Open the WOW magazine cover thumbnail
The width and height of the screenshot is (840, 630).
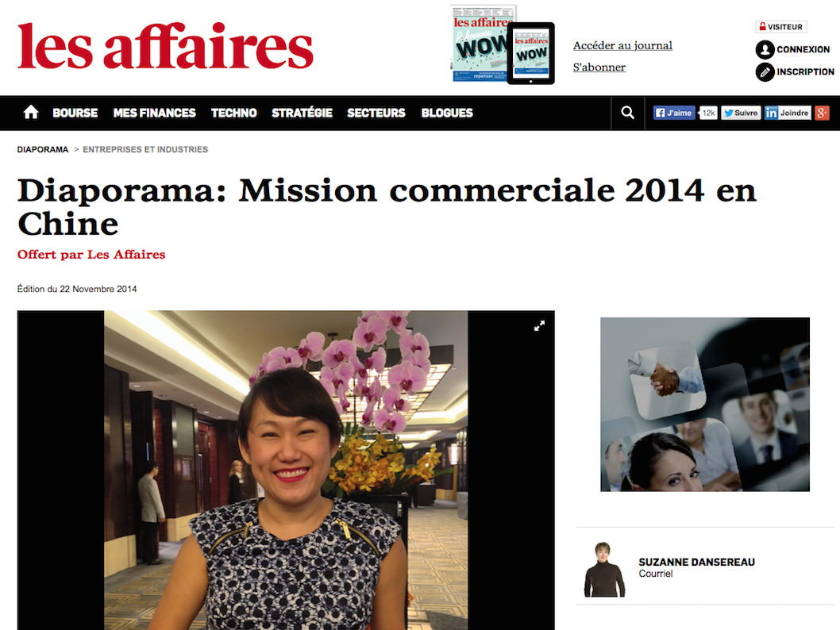tap(502, 44)
